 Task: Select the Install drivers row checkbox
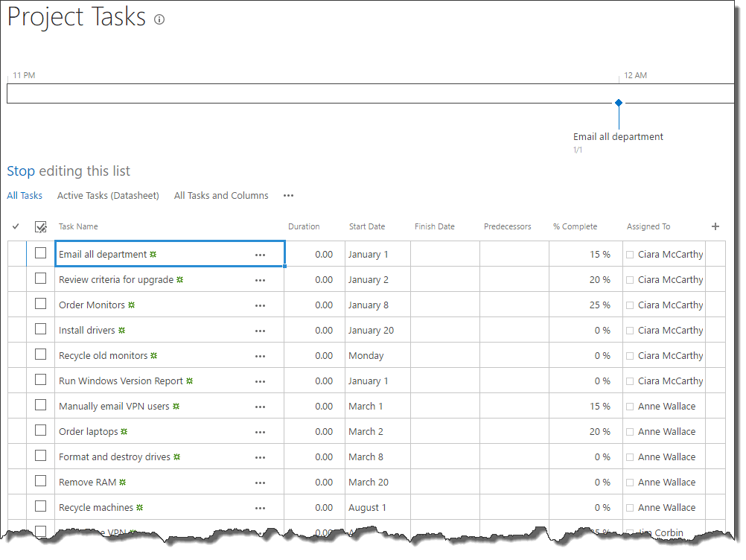(41, 329)
